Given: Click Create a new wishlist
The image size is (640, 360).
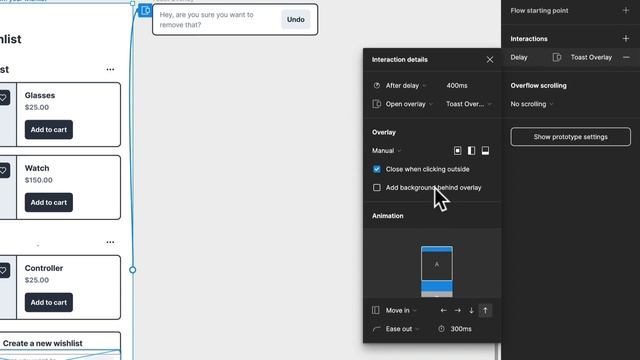Looking at the screenshot, I should pos(42,343).
